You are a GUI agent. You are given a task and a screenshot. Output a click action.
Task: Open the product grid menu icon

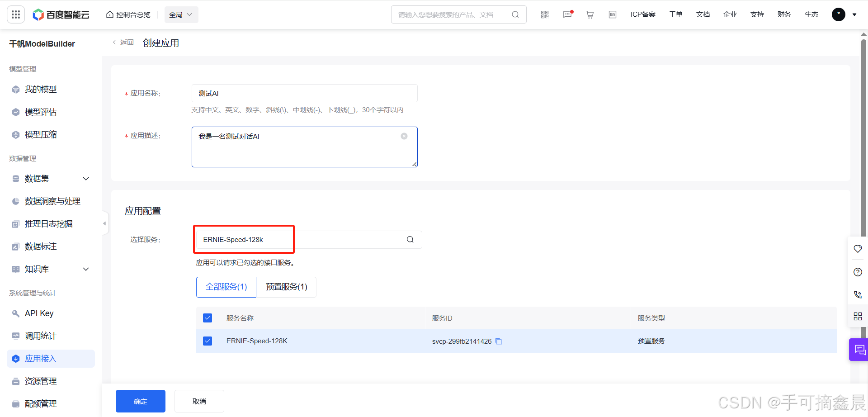(x=16, y=14)
